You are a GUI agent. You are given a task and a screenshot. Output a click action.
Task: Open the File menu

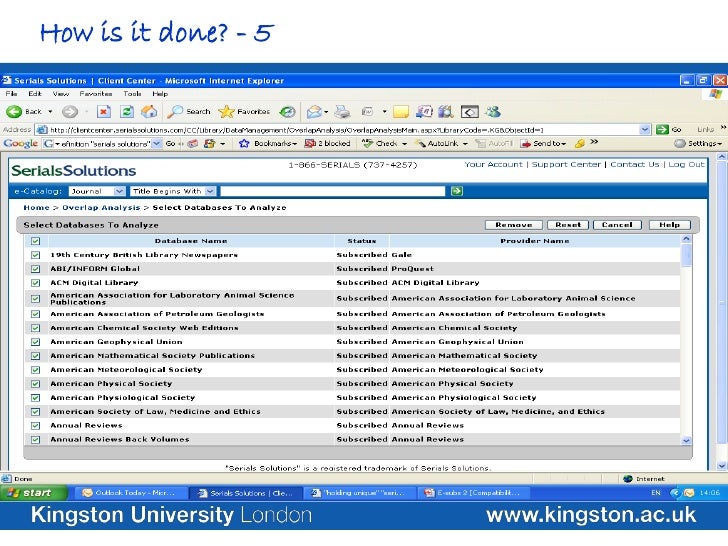tap(11, 93)
